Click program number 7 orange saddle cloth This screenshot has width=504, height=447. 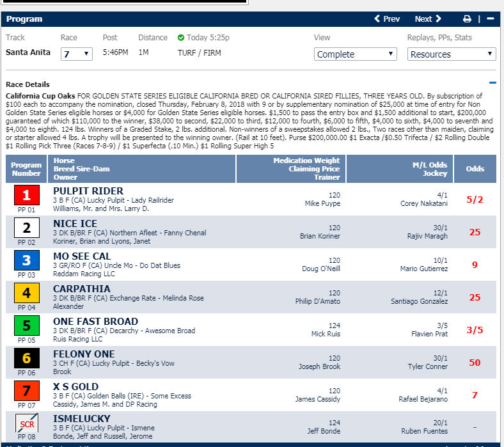click(x=26, y=390)
